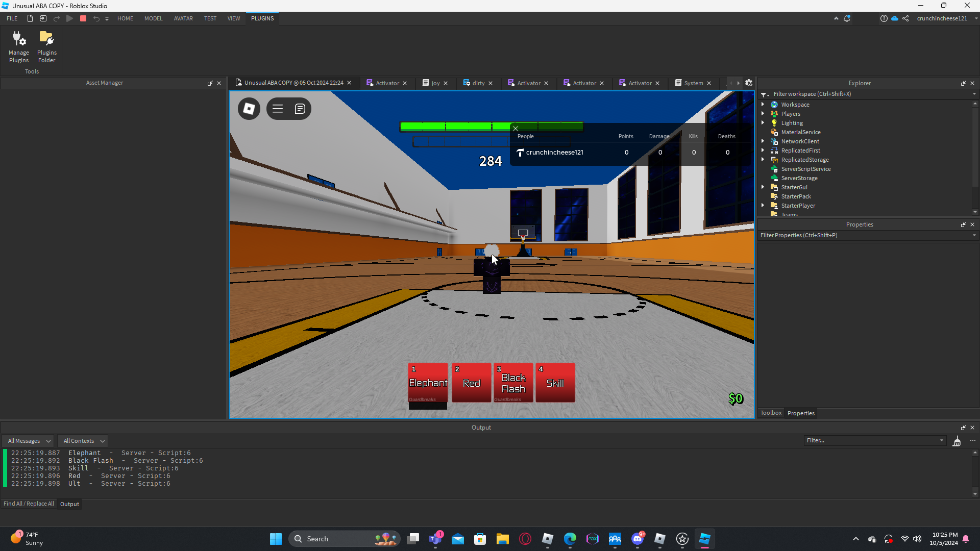Open Discord from the Windows taskbar
The height and width of the screenshot is (551, 980).
tap(638, 539)
